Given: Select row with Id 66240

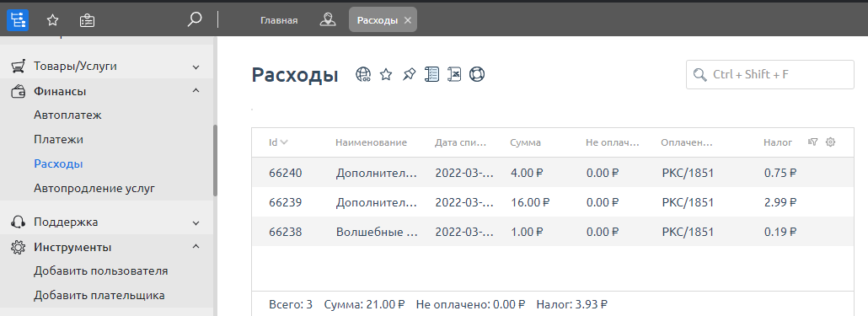Looking at the screenshot, I should pos(553,173).
